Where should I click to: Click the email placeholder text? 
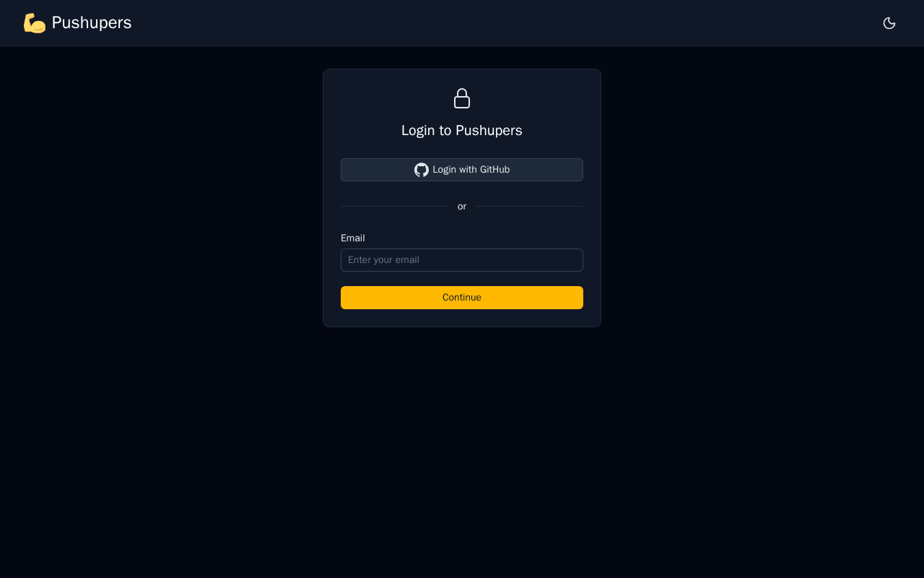pos(383,260)
